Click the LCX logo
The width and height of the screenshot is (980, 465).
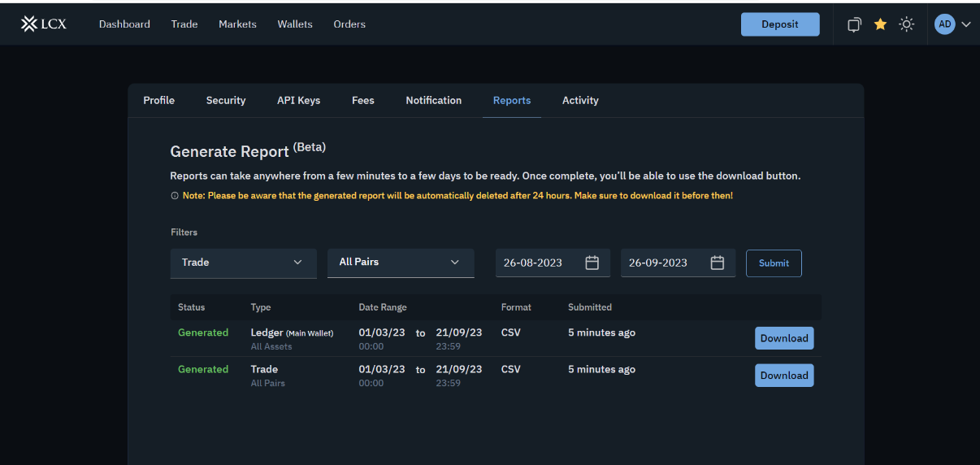pyautogui.click(x=44, y=24)
